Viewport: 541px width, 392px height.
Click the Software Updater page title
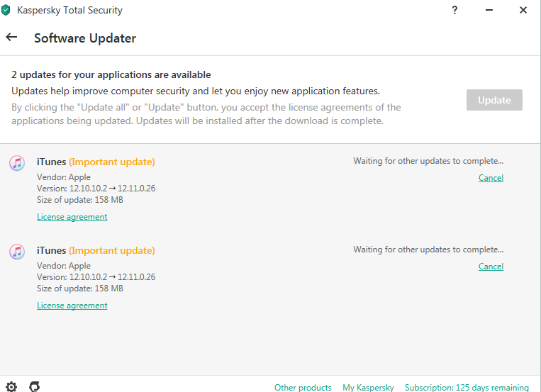(85, 38)
